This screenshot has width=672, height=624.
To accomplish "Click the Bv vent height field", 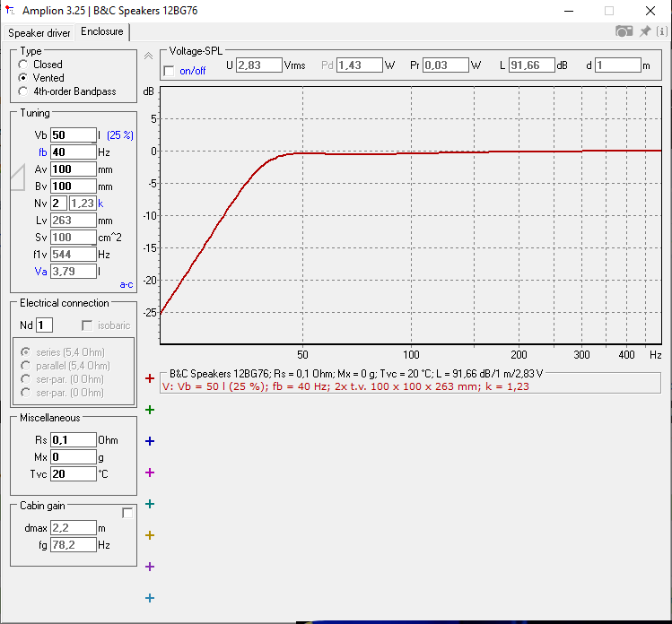I will coord(74,186).
